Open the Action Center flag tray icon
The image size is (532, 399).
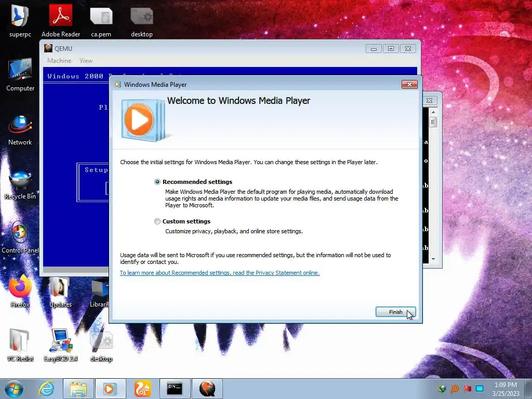click(x=467, y=389)
